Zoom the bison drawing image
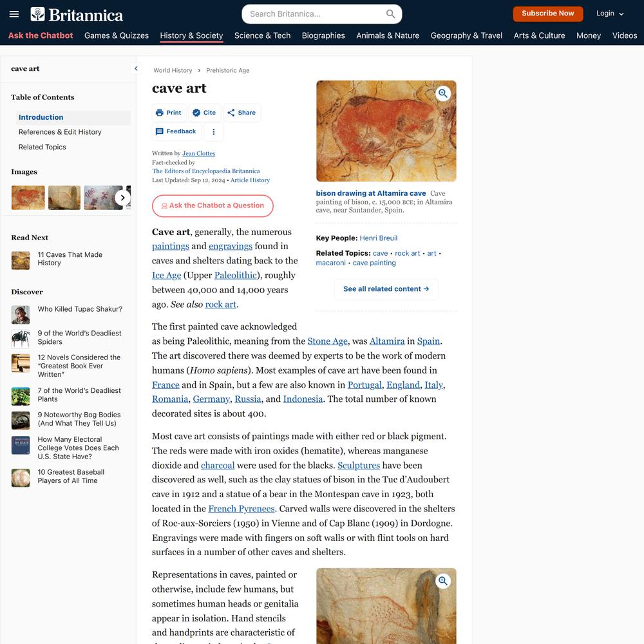This screenshot has height=644, width=644. point(443,93)
